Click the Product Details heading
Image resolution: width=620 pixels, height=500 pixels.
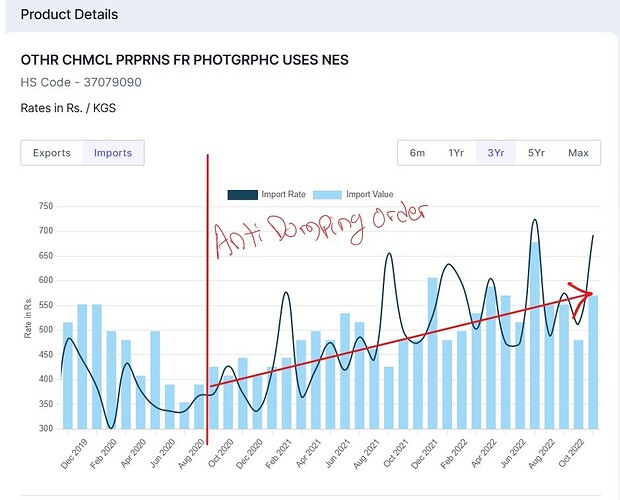[69, 15]
